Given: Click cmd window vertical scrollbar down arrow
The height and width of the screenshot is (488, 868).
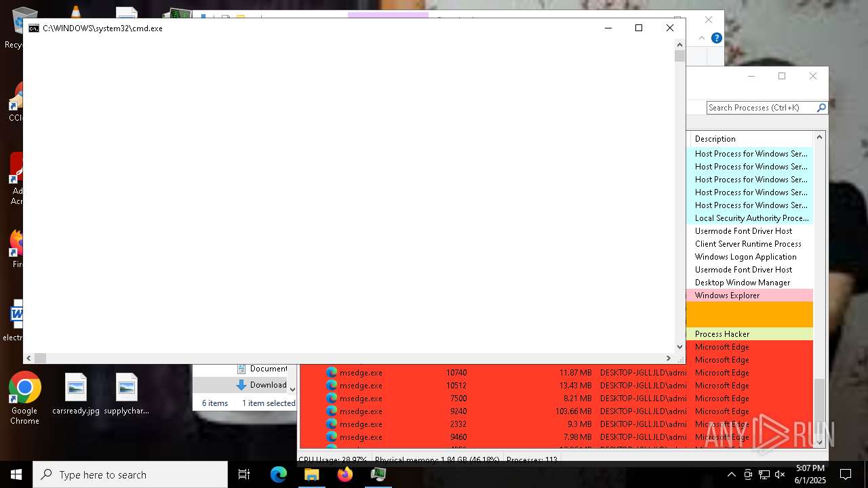Looking at the screenshot, I should (679, 347).
